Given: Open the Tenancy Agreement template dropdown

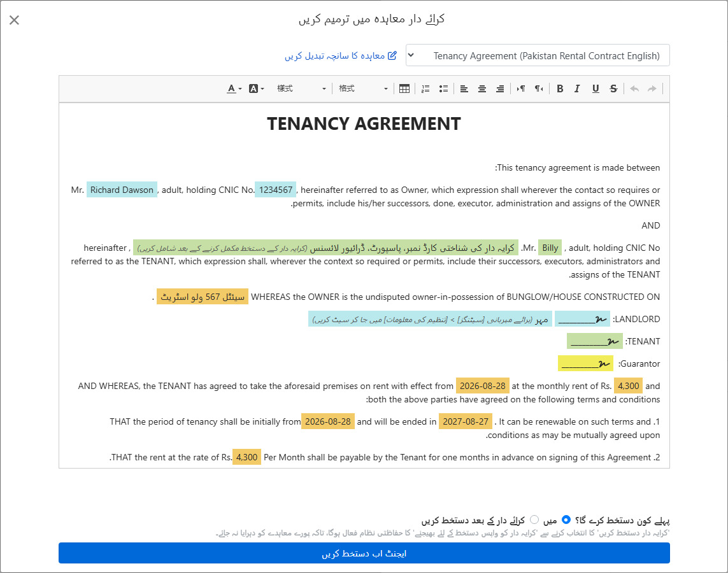Looking at the screenshot, I should click(538, 55).
